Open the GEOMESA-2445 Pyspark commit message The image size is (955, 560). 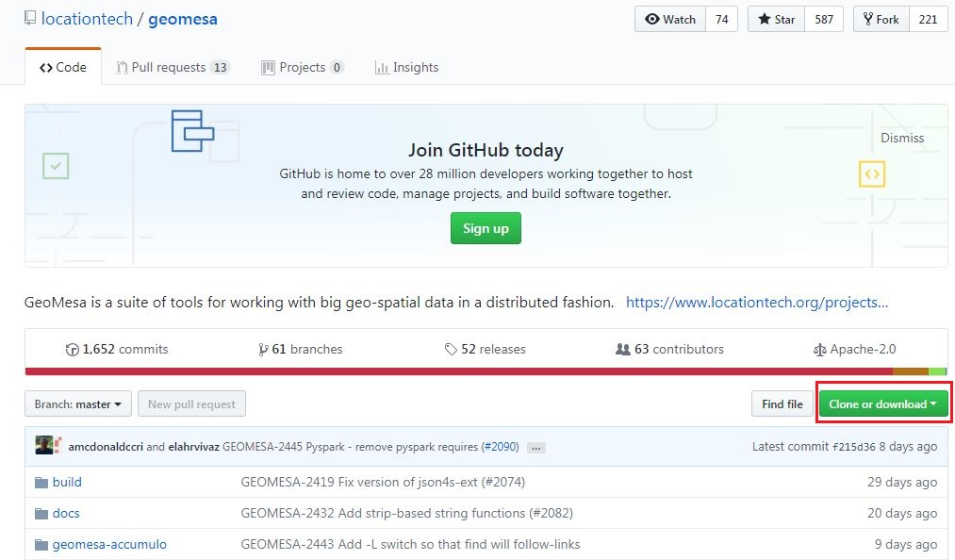pos(350,447)
